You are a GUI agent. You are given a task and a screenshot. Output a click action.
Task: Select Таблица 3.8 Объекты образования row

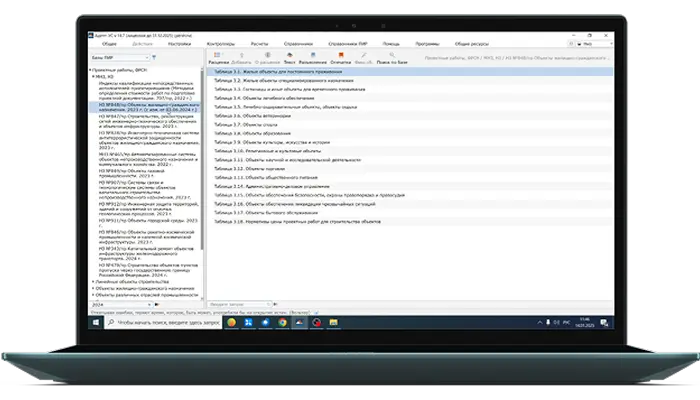(248, 134)
